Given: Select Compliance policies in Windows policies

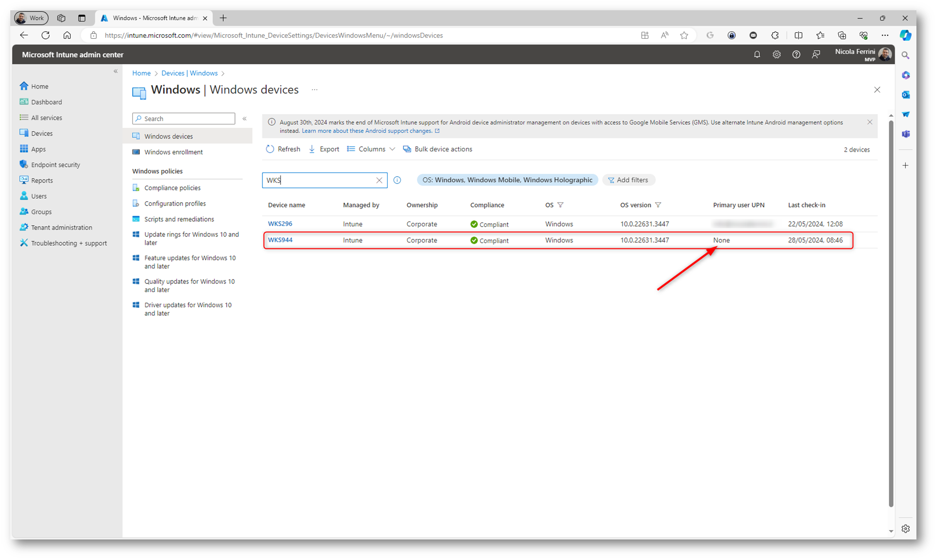Looking at the screenshot, I should tap(172, 188).
